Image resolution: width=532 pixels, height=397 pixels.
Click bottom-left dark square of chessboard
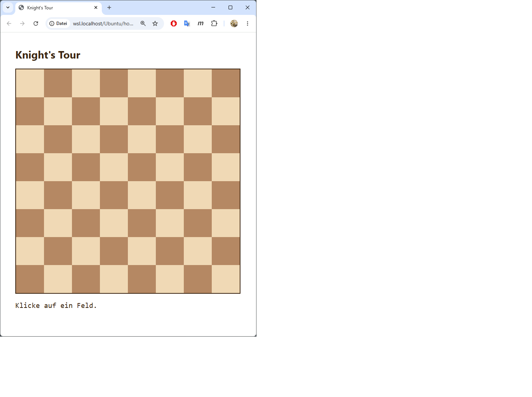click(x=30, y=279)
